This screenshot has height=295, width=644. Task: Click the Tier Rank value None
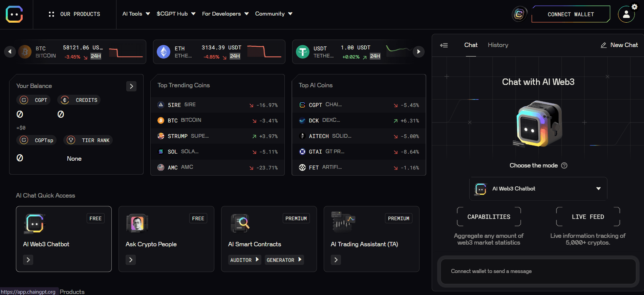(74, 159)
